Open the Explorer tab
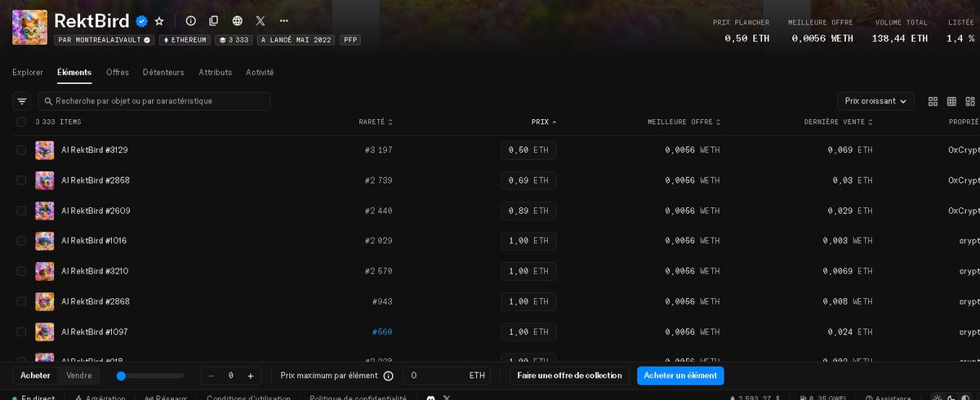The image size is (980, 400). pyautogui.click(x=28, y=73)
